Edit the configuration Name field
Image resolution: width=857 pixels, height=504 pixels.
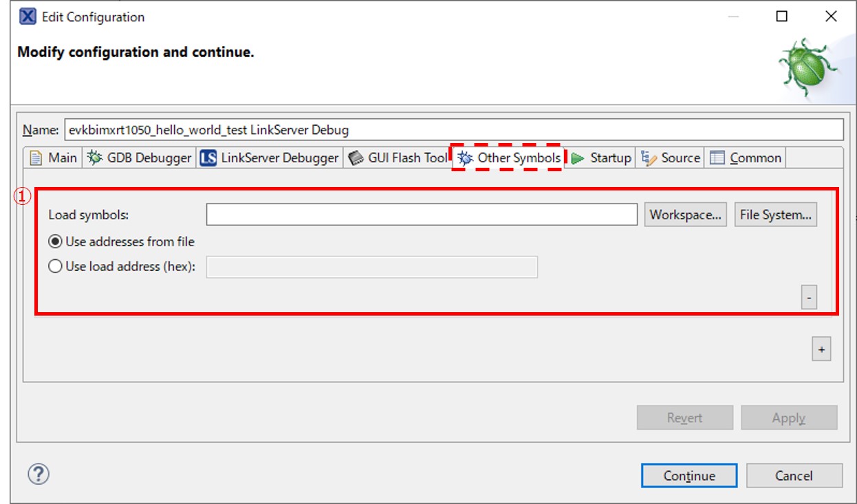[x=454, y=130]
